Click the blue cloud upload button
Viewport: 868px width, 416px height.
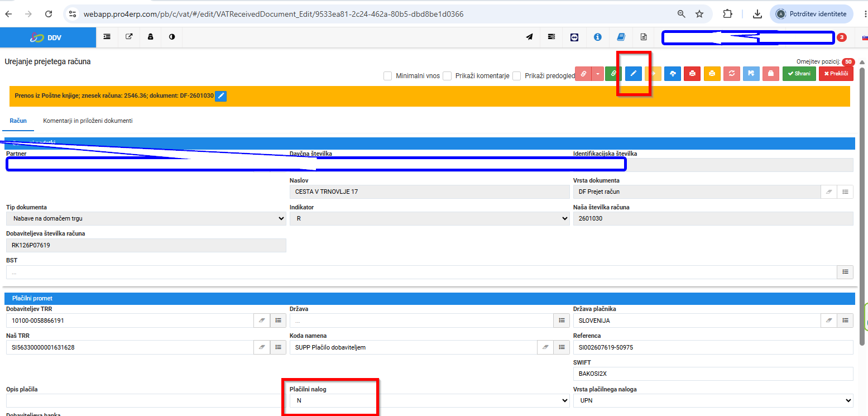pyautogui.click(x=673, y=73)
